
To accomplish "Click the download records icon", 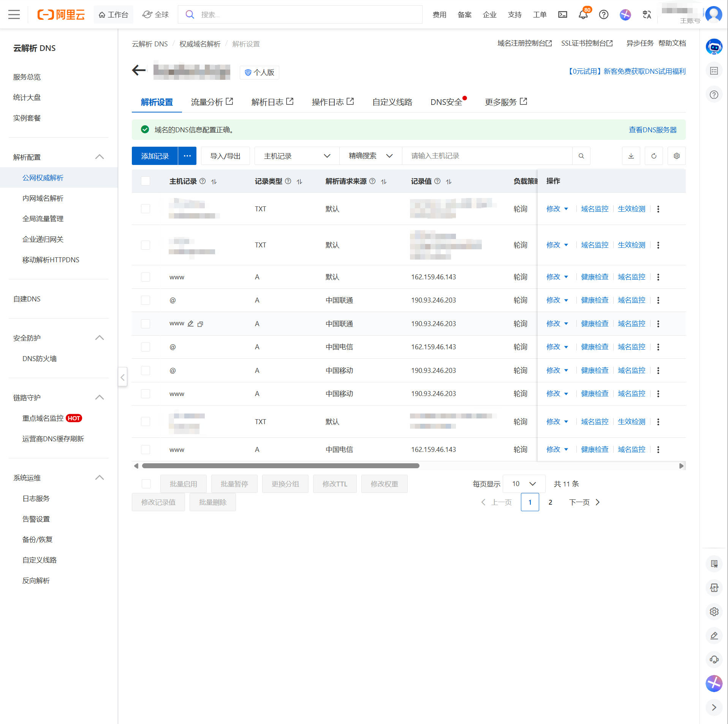I will (x=631, y=156).
